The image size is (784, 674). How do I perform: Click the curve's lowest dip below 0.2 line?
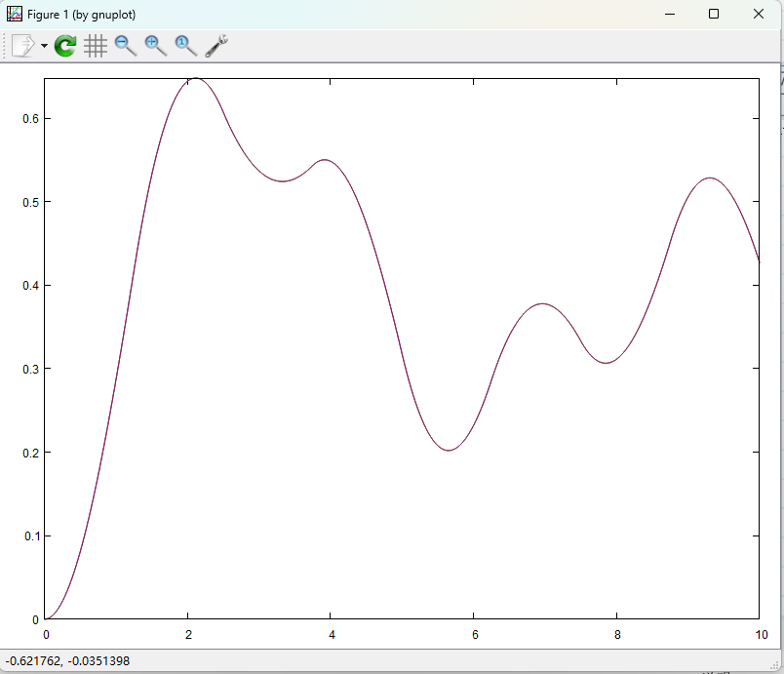448,451
